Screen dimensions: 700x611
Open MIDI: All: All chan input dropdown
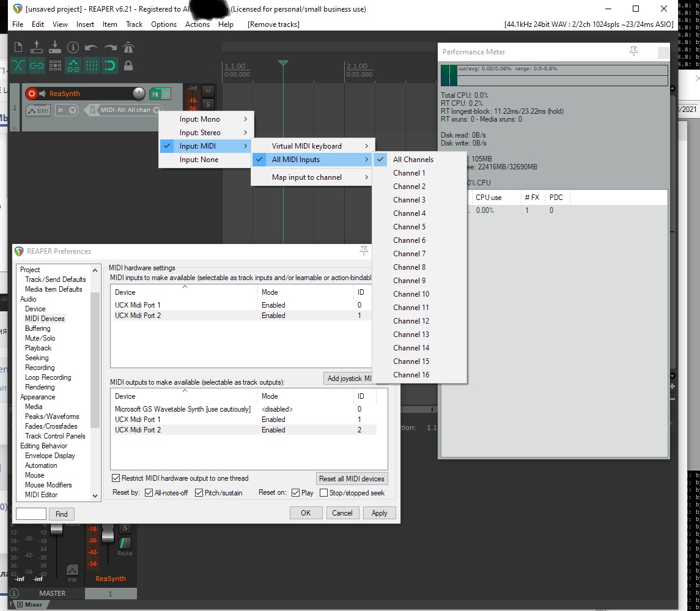pyautogui.click(x=157, y=110)
